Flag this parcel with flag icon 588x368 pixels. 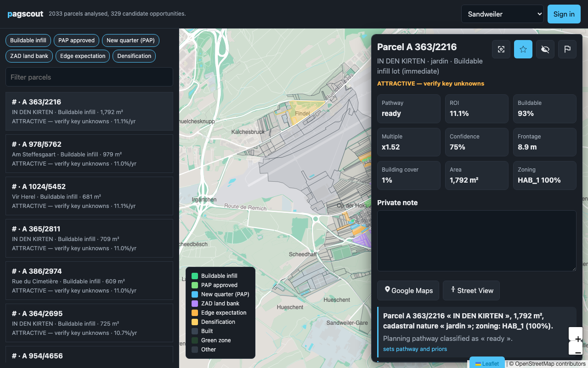pos(567,49)
